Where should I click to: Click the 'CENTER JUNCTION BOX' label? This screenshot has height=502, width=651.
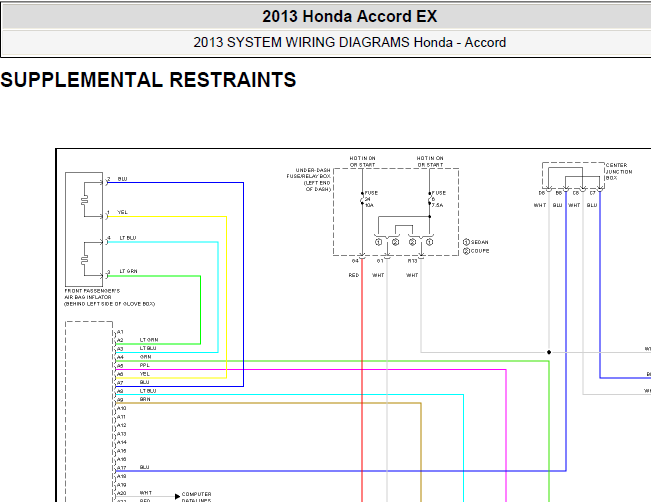619,171
